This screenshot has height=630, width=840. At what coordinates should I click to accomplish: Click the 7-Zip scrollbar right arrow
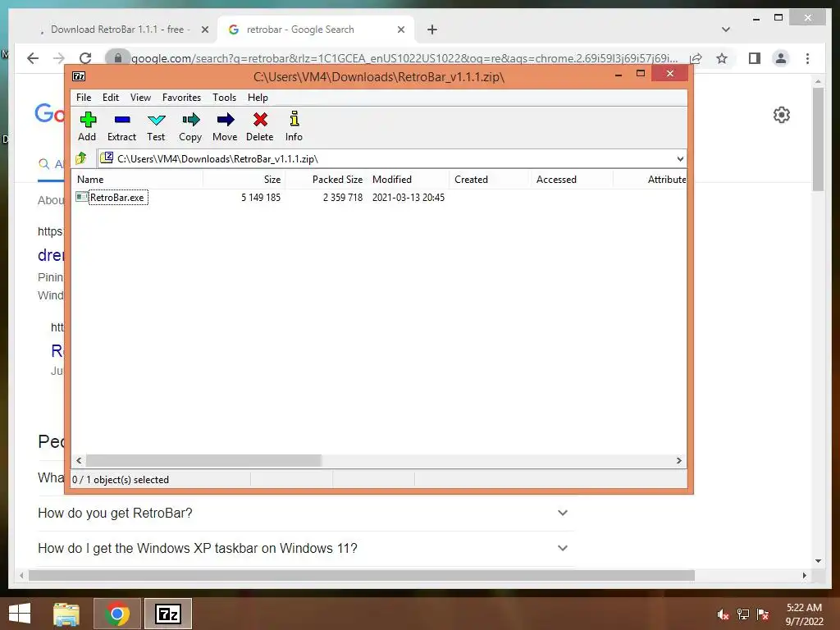pos(678,460)
